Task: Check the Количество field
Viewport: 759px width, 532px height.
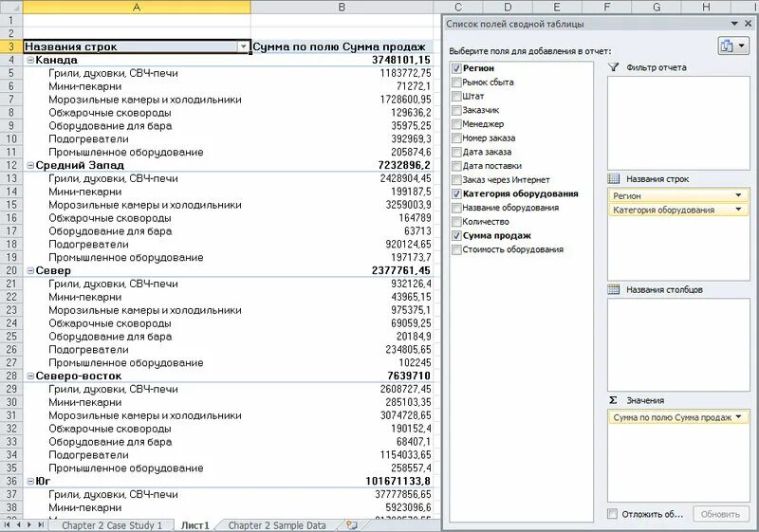Action: point(456,222)
